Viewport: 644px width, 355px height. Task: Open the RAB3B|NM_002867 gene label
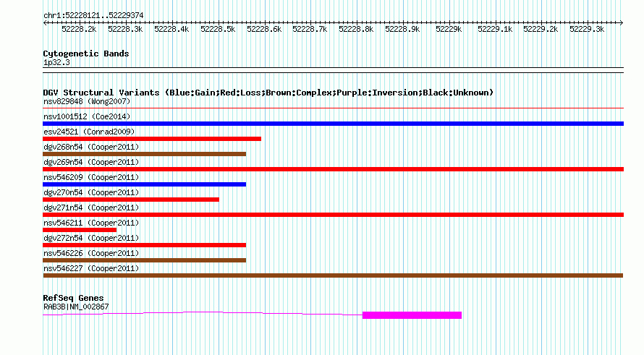pos(76,307)
